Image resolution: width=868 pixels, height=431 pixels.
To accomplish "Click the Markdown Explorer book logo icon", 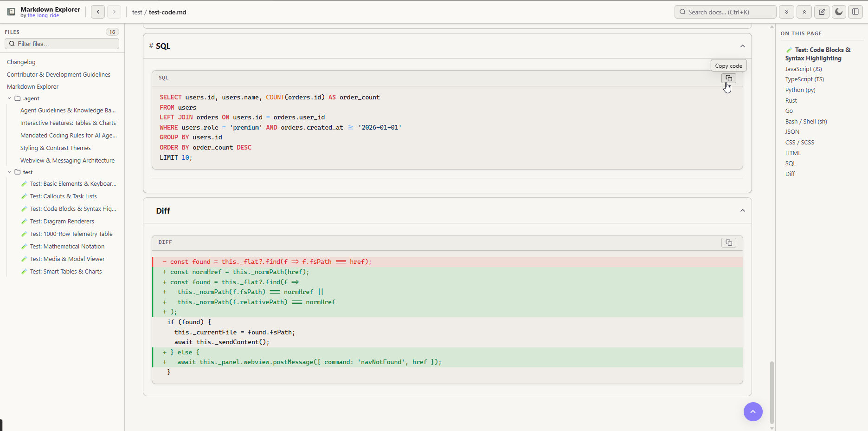I will tap(11, 12).
